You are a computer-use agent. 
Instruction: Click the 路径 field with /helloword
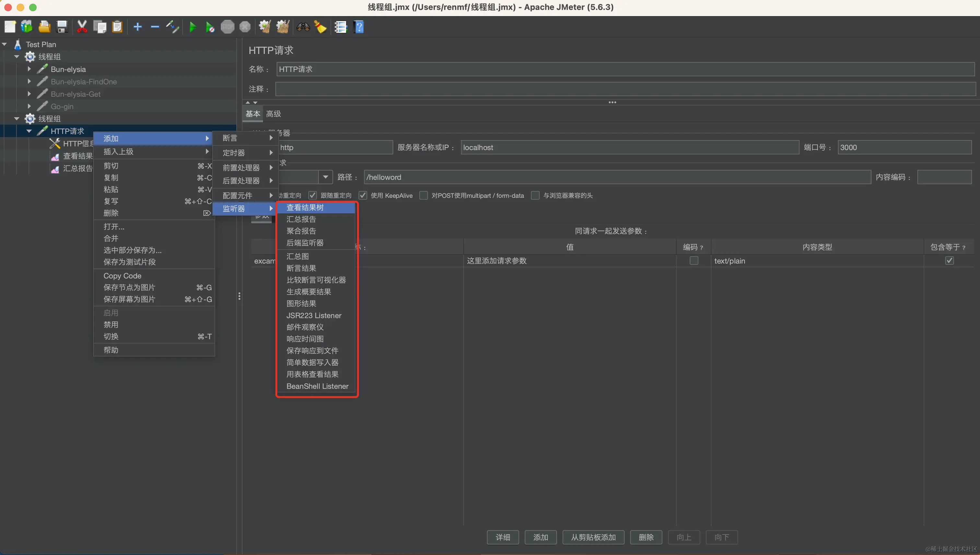[x=617, y=177]
